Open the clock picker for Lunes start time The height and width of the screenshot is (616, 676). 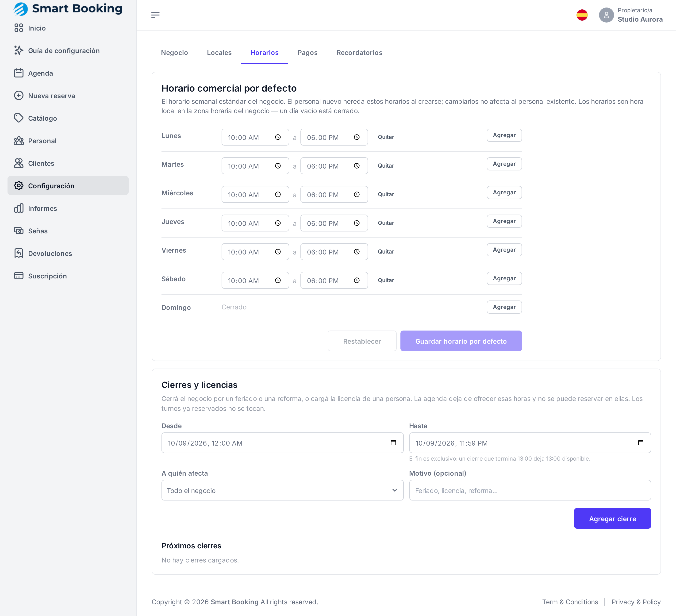point(278,137)
